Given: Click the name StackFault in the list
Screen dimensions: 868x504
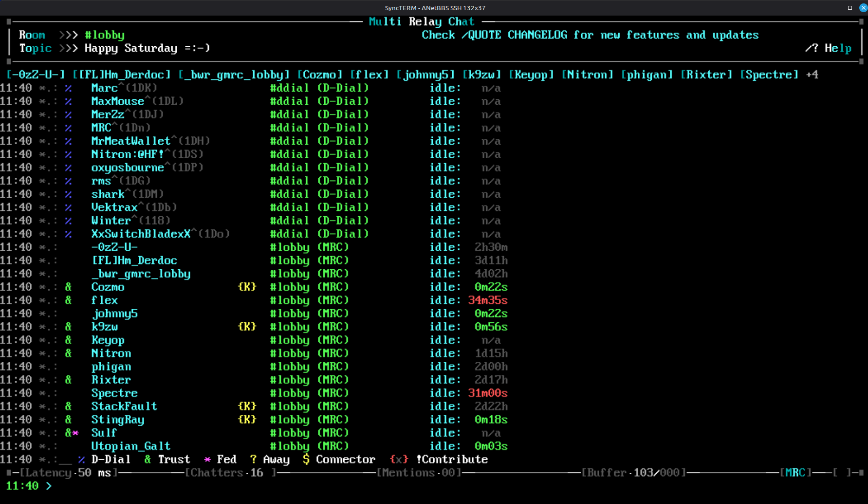Looking at the screenshot, I should coord(124,406).
